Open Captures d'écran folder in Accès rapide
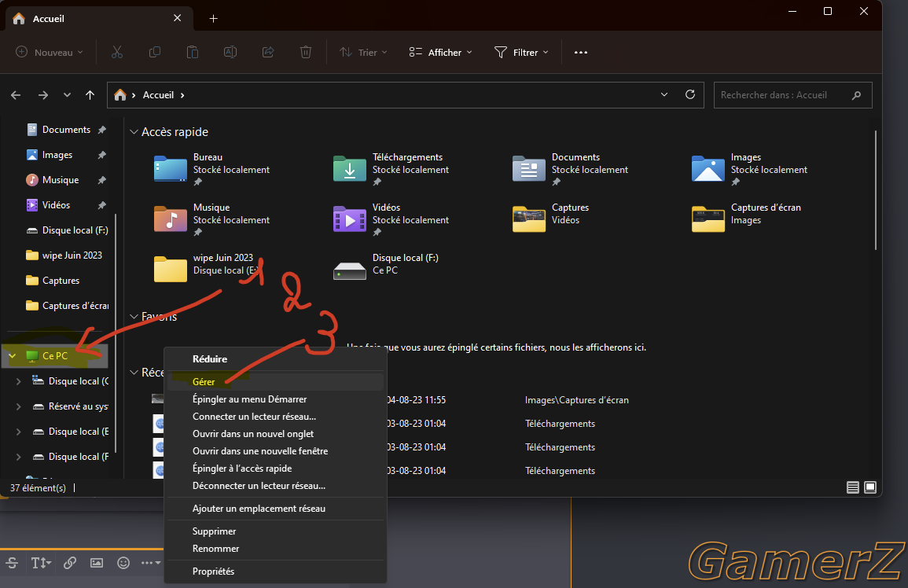Screen dimensions: 908x588 [x=708, y=219]
